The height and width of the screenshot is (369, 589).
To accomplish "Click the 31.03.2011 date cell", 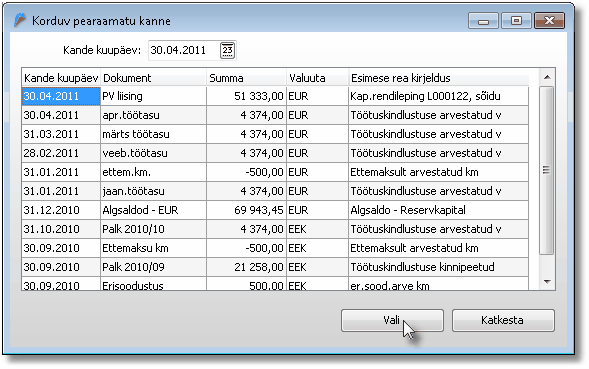I will 61,134.
